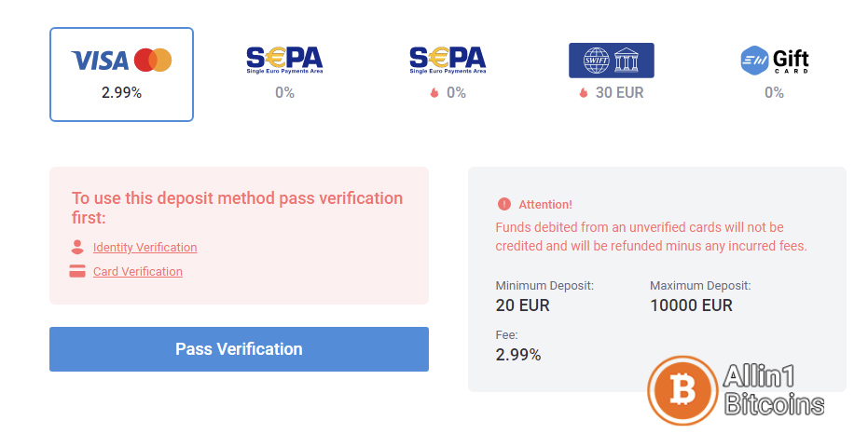Click the Visa logo

click(x=100, y=61)
